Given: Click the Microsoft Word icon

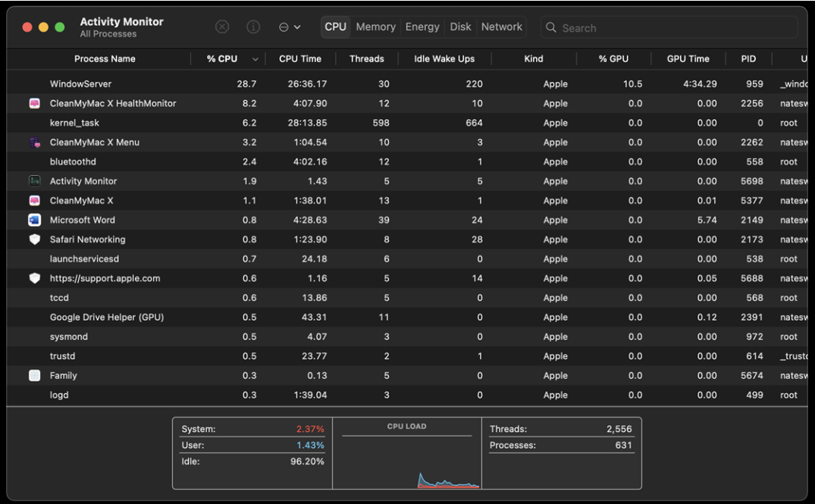Looking at the screenshot, I should pos(34,220).
